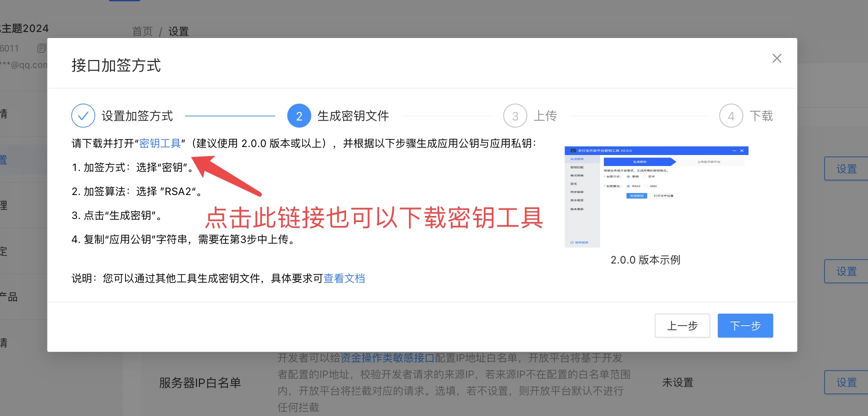Click 设置 button for 服务器IP白名单
Viewport: 868px width, 416px height.
tap(846, 382)
